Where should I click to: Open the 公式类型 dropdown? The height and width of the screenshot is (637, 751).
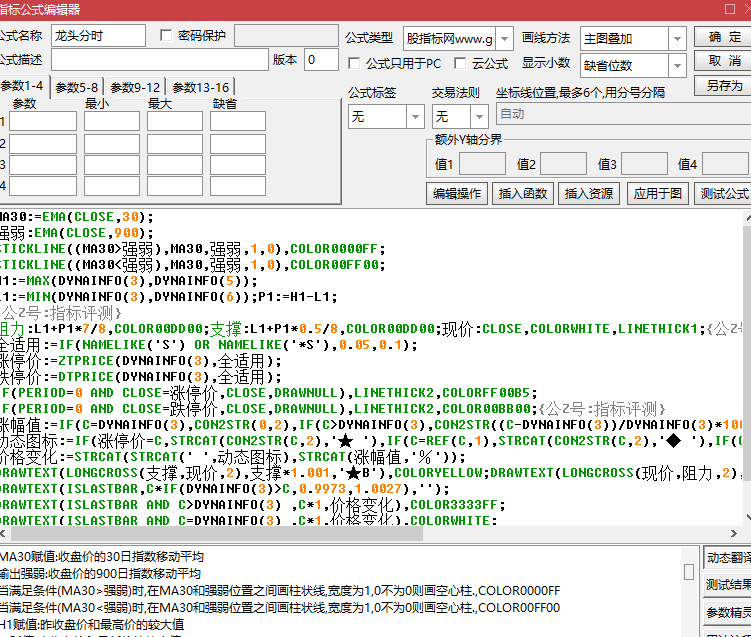[504, 39]
